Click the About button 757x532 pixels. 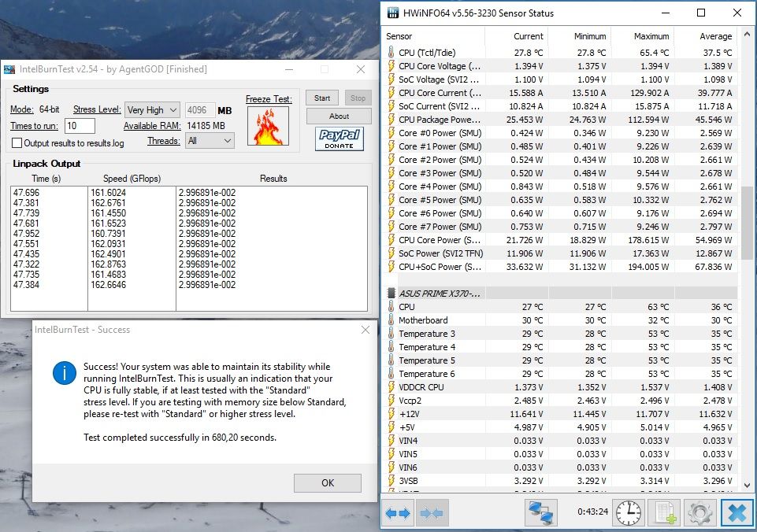[x=339, y=116]
